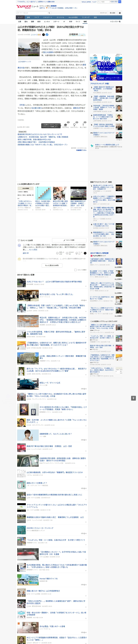
Task: Open the トップ tab
Action: (20, 17)
